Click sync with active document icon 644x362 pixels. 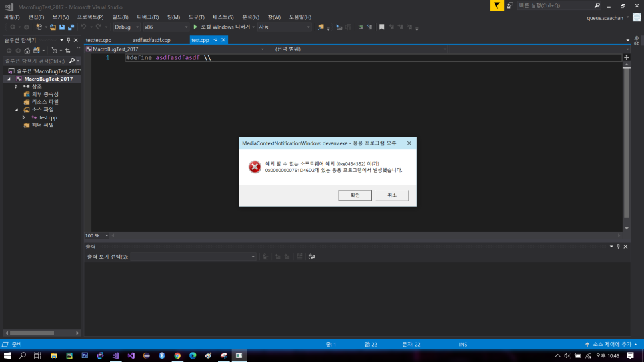(x=68, y=51)
